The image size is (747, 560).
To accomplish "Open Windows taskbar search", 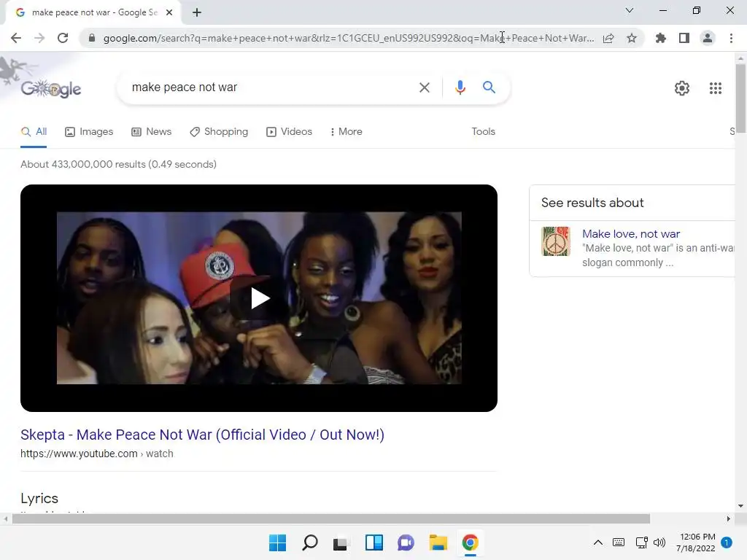I will pos(309,542).
